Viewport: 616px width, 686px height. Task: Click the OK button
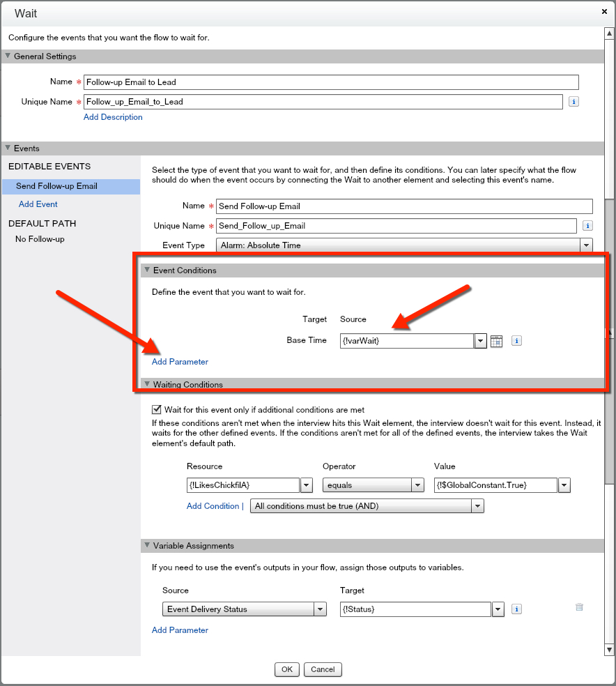(x=286, y=669)
